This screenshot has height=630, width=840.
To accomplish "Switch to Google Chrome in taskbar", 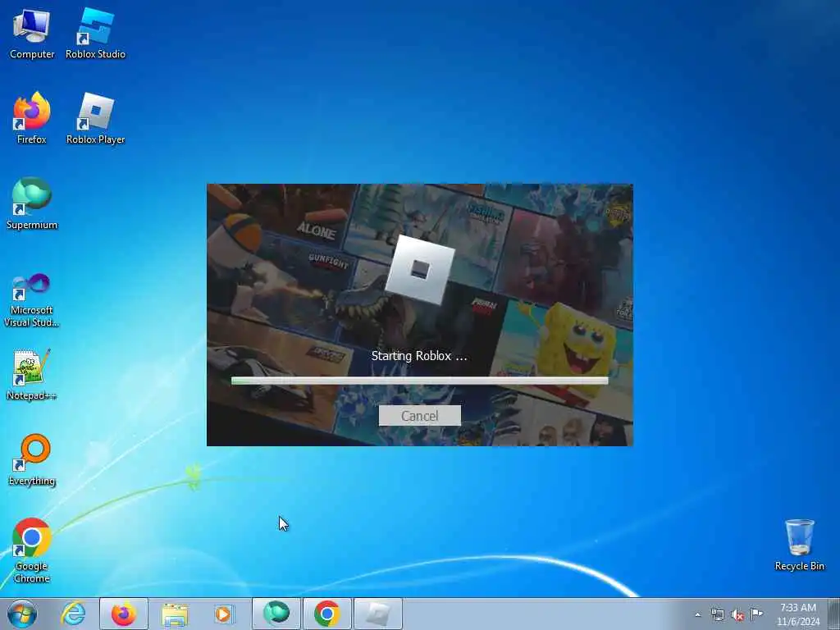I will point(327,614).
